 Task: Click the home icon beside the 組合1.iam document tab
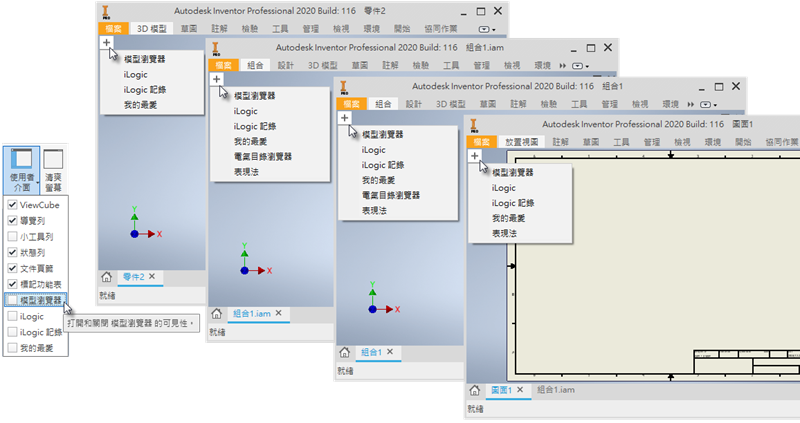click(x=216, y=313)
